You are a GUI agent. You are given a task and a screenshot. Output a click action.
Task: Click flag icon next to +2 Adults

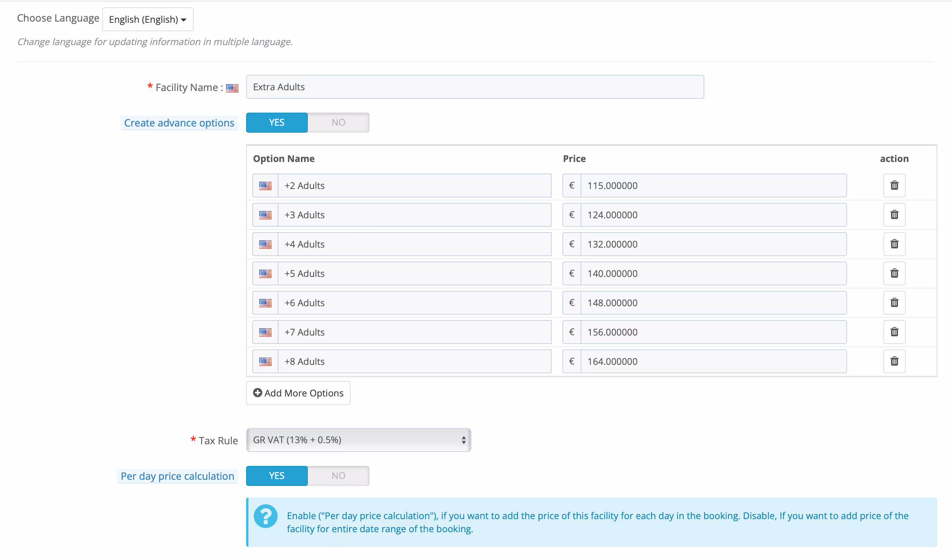265,186
